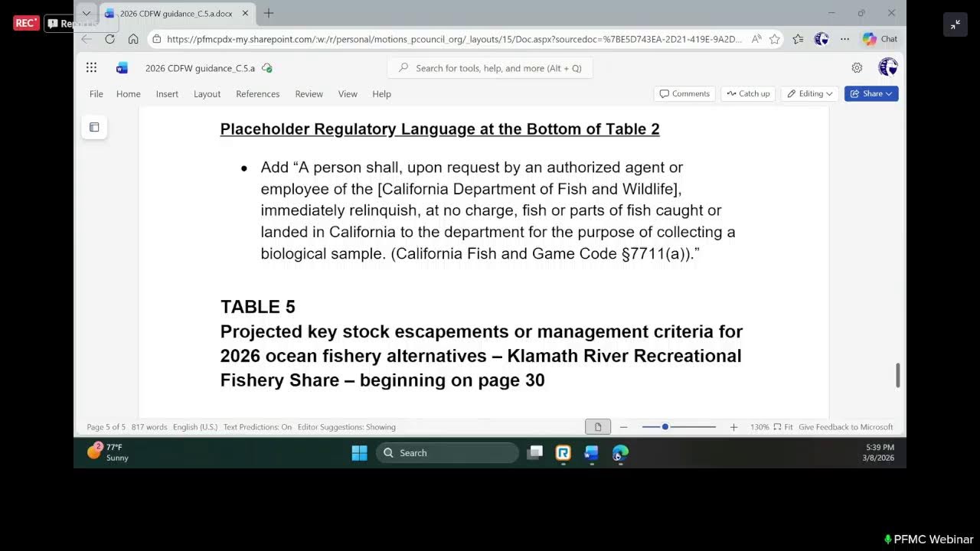
Task: Click the cloud saved status icon
Action: pos(267,68)
